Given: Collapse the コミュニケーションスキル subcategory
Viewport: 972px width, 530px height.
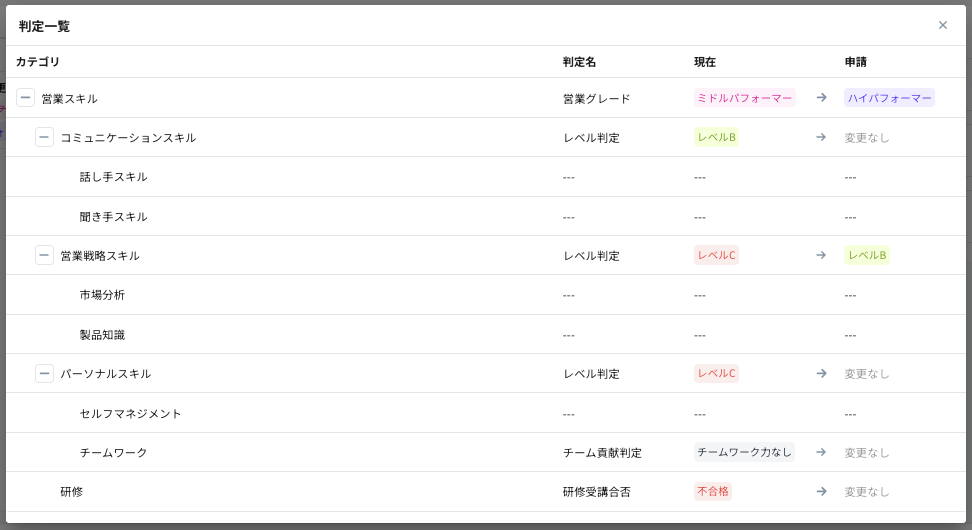Looking at the screenshot, I should (44, 137).
